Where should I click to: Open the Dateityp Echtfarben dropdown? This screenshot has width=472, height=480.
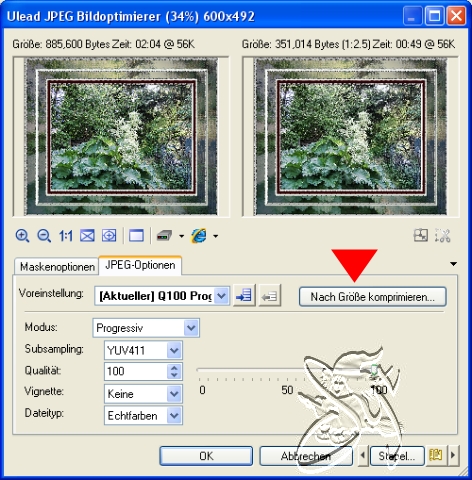click(x=174, y=416)
